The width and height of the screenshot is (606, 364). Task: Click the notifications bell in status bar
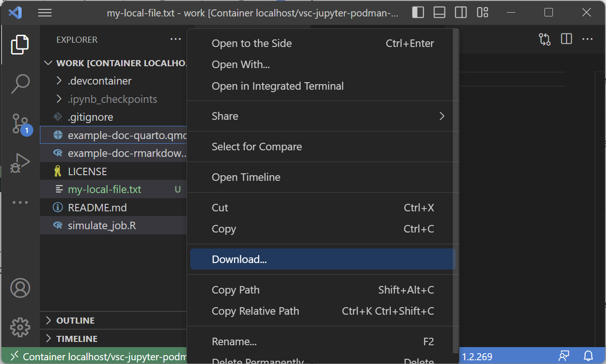pos(588,356)
